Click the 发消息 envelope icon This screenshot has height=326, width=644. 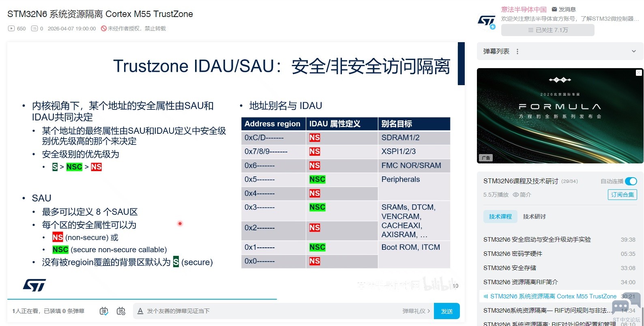(x=554, y=9)
